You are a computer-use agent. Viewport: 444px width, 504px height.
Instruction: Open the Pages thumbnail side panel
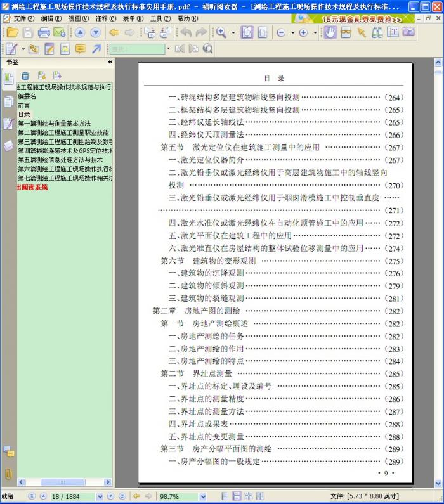pos(8,101)
